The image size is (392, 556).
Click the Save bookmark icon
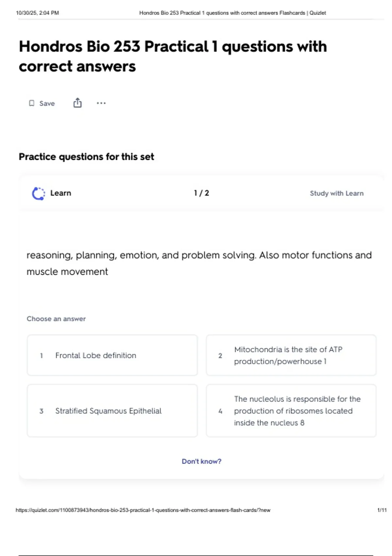pos(32,103)
